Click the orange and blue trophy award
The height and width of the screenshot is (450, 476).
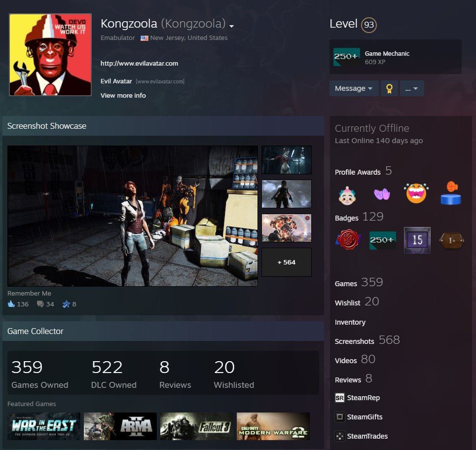coord(451,193)
